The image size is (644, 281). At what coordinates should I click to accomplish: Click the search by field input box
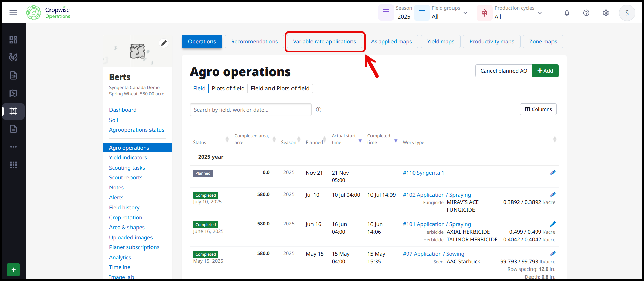click(250, 110)
